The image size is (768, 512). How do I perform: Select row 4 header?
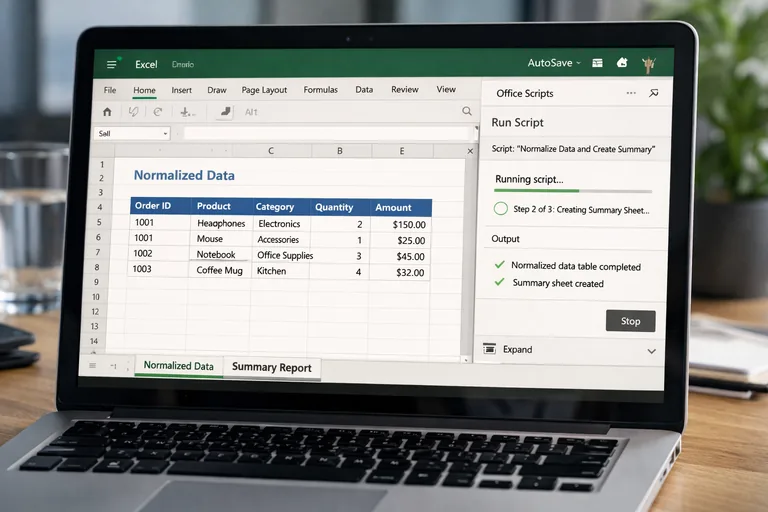tap(100, 207)
